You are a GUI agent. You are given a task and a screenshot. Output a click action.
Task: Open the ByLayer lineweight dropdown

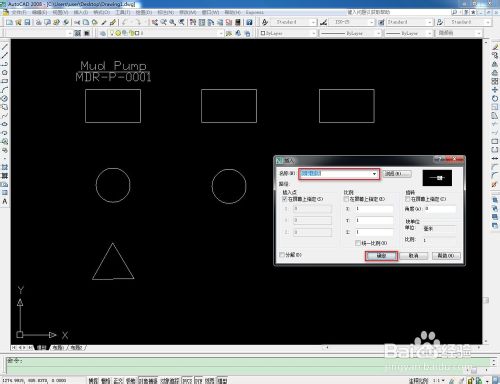pos(430,33)
